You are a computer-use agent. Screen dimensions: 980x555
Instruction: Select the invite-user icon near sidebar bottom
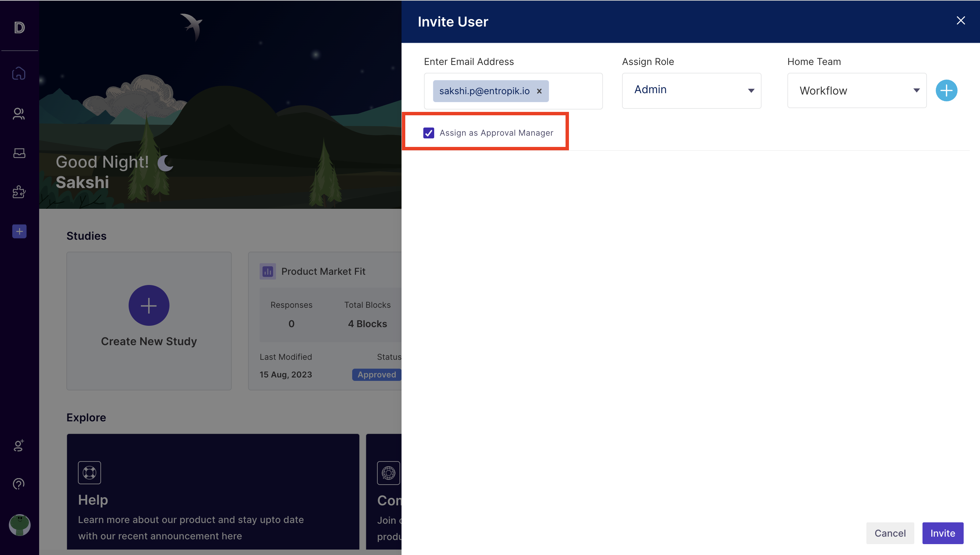19,446
